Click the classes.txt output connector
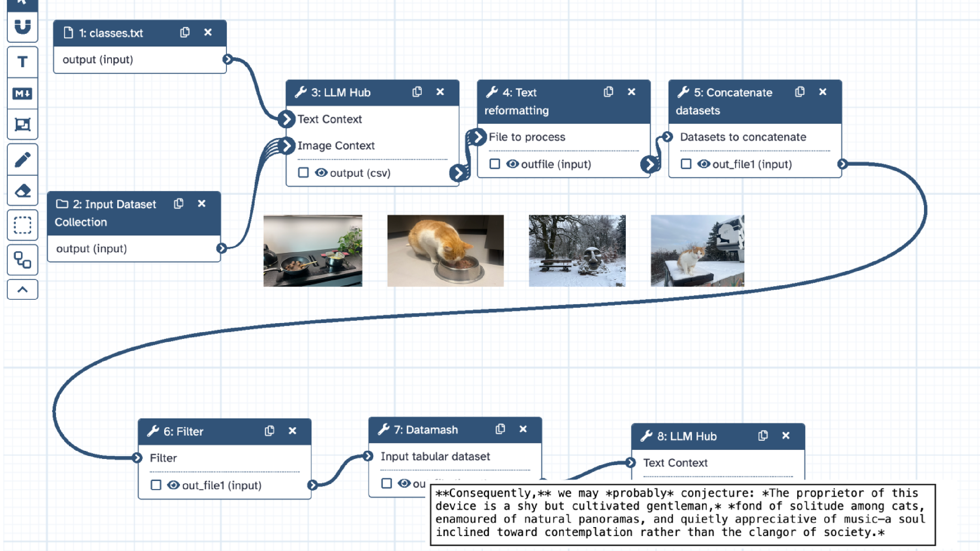Image resolution: width=980 pixels, height=551 pixels. (227, 59)
